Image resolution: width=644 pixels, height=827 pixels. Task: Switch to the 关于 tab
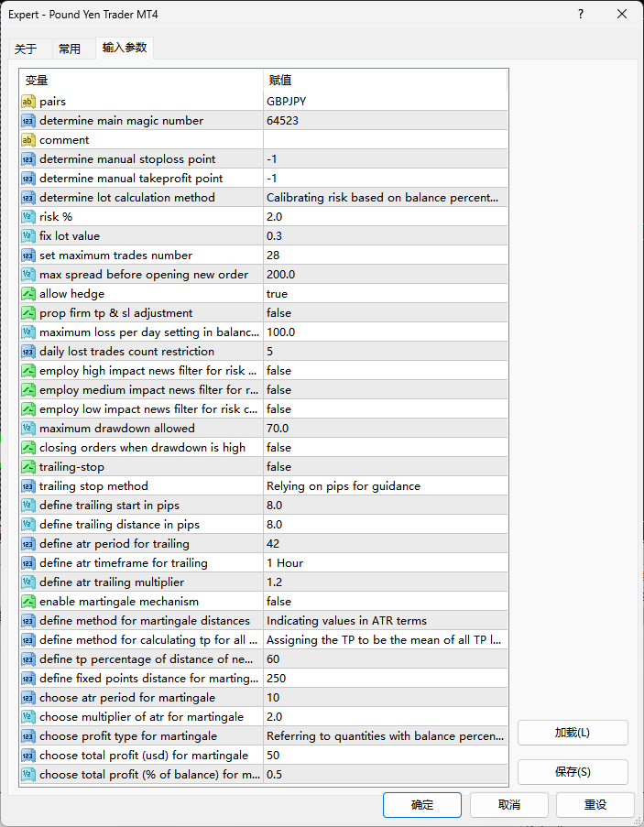[26, 49]
